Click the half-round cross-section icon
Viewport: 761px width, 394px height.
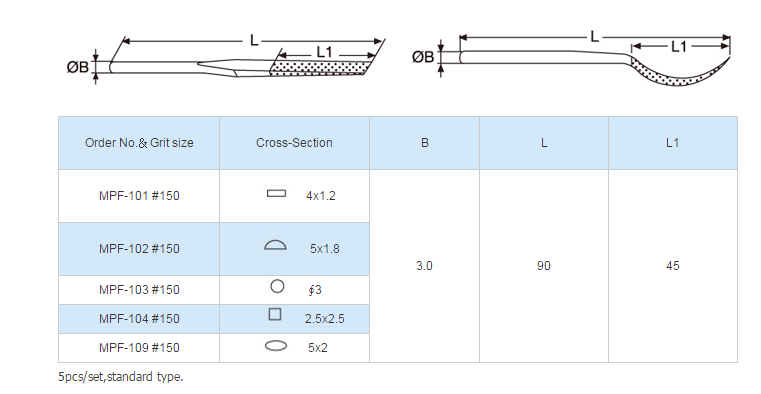tap(275, 245)
